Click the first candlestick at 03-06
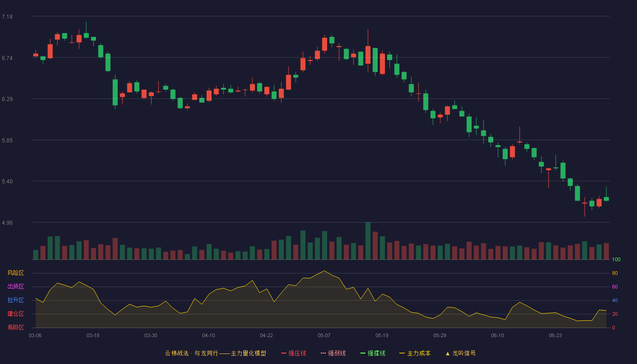Image resolution: width=637 pixels, height=364 pixels. click(35, 55)
